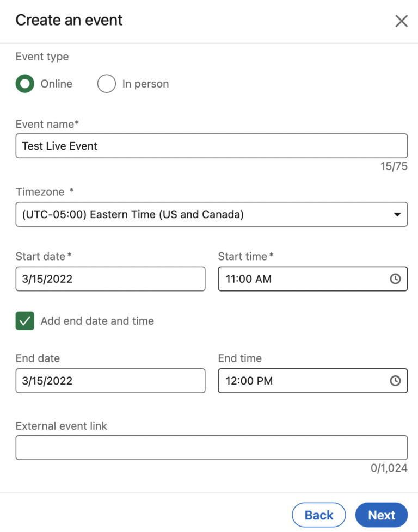Image resolution: width=418 pixels, height=532 pixels.
Task: Select the Online event type radio button
Action: coord(25,84)
